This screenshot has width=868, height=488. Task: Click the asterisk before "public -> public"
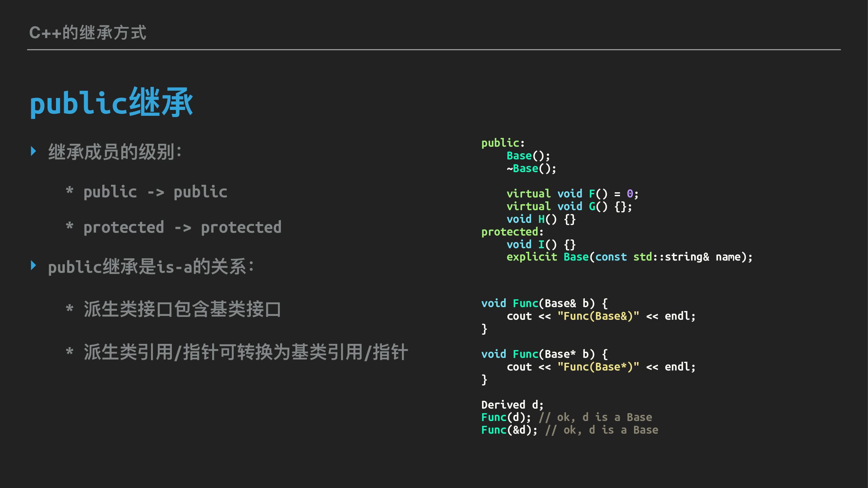tap(69, 191)
